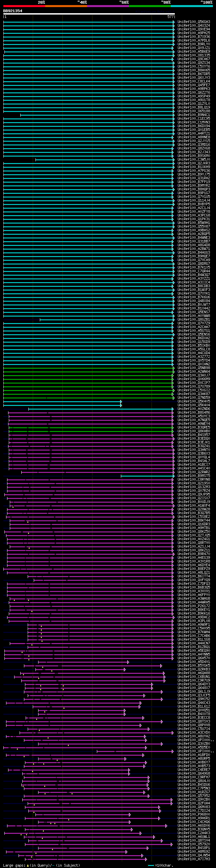This screenshot has width=216, height=868.
Task: Click hit label UniRef100_Q05TD4
Action: [x=194, y=360]
